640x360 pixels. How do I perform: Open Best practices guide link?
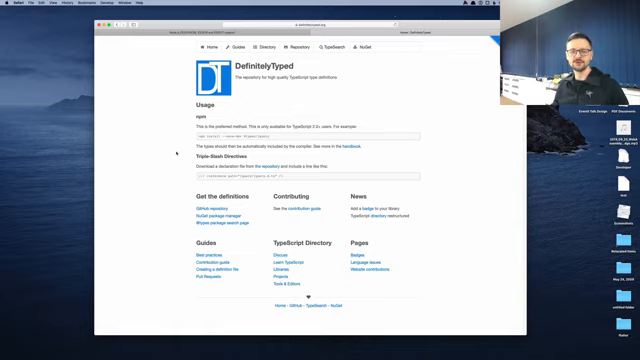point(209,255)
